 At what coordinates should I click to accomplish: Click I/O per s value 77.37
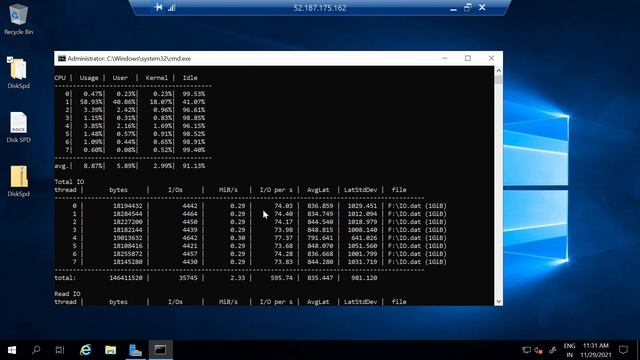coord(283,238)
